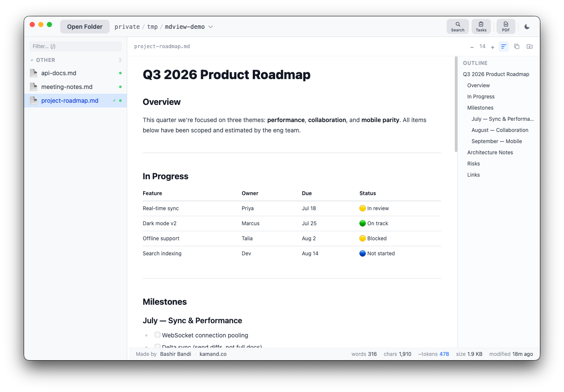Toggle the outline panel icon

[x=504, y=46]
